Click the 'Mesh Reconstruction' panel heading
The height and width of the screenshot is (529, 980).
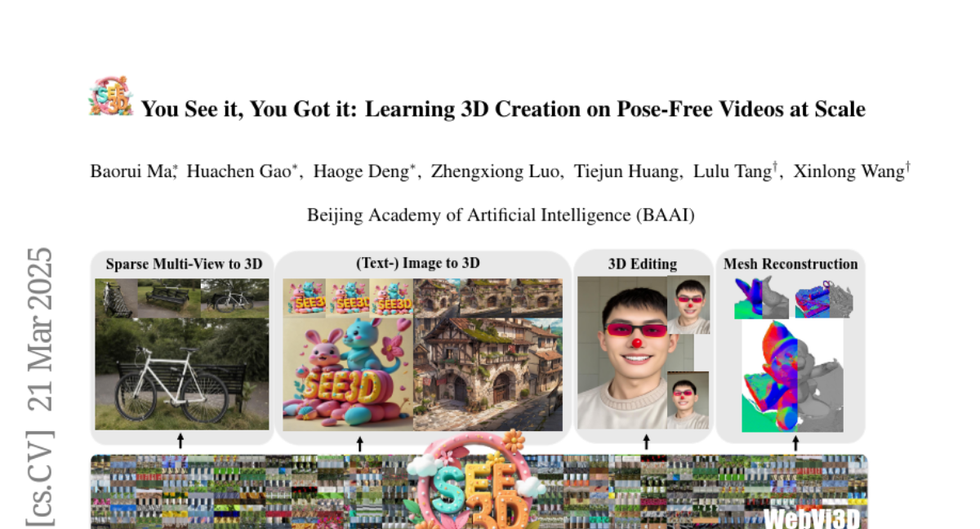790,264
